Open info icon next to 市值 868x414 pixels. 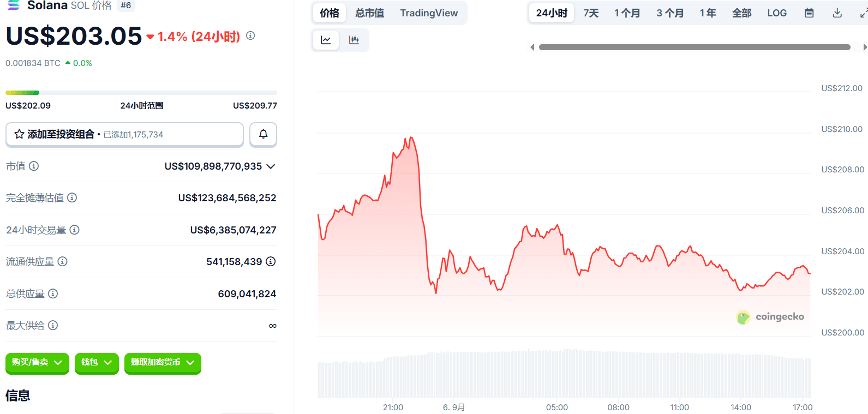(34, 166)
